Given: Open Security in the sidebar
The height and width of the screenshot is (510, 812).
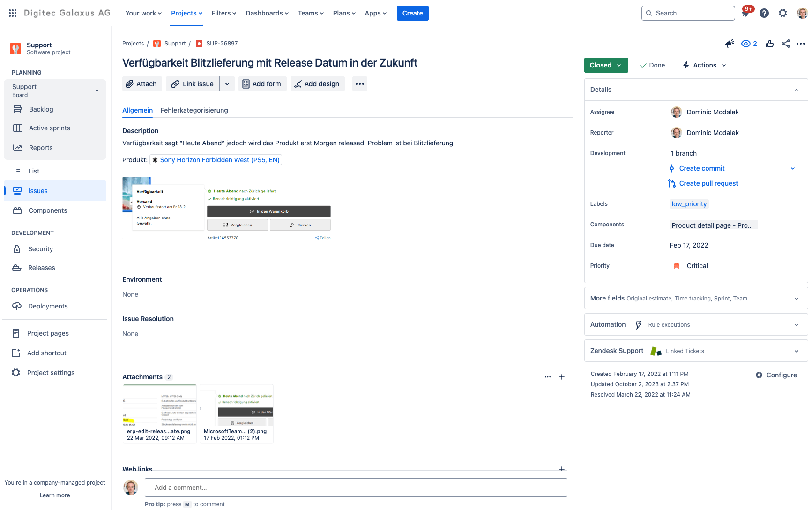Looking at the screenshot, I should (x=55, y=249).
